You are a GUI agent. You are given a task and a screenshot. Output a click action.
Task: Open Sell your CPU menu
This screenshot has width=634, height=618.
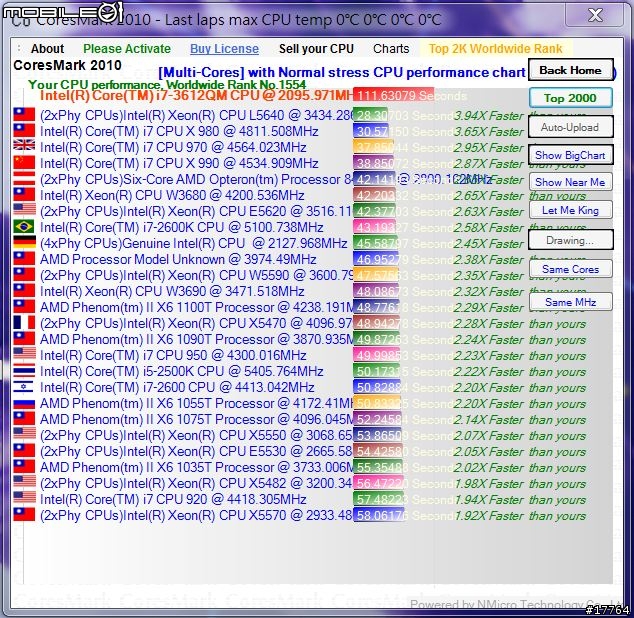click(316, 49)
